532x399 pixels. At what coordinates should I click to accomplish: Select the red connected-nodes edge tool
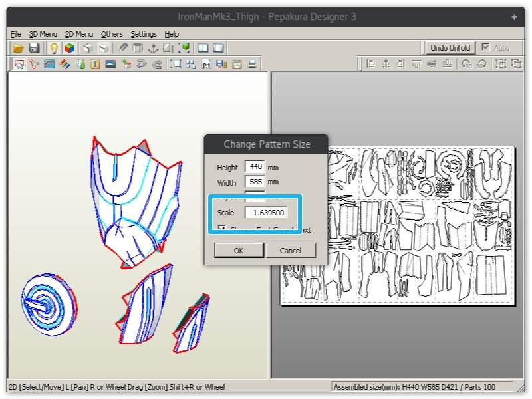coord(34,64)
